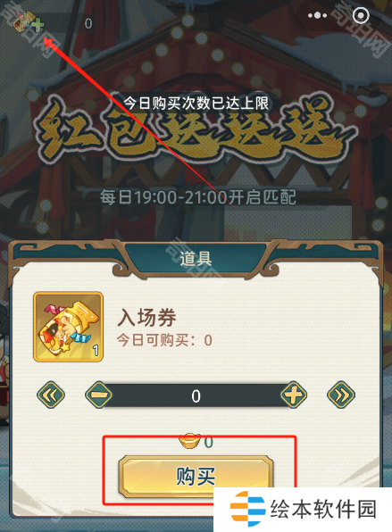Increase quantity with the plus button
The image size is (392, 532).
click(294, 395)
